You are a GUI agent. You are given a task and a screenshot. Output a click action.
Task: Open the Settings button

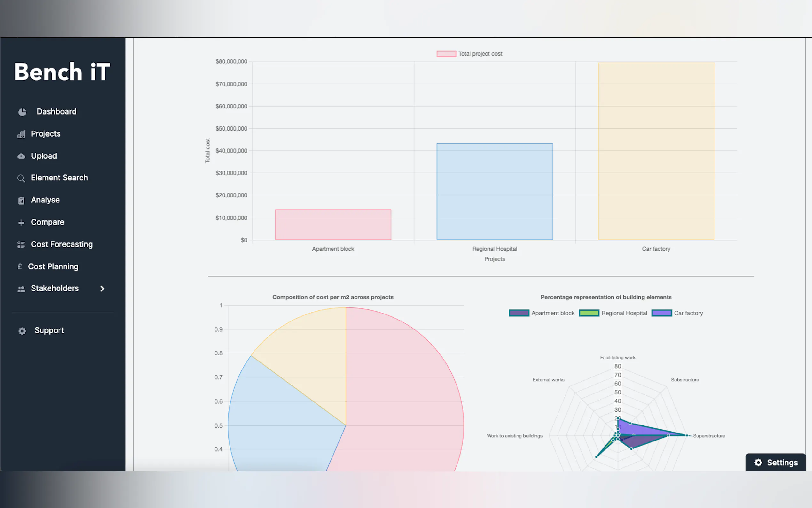pos(776,463)
